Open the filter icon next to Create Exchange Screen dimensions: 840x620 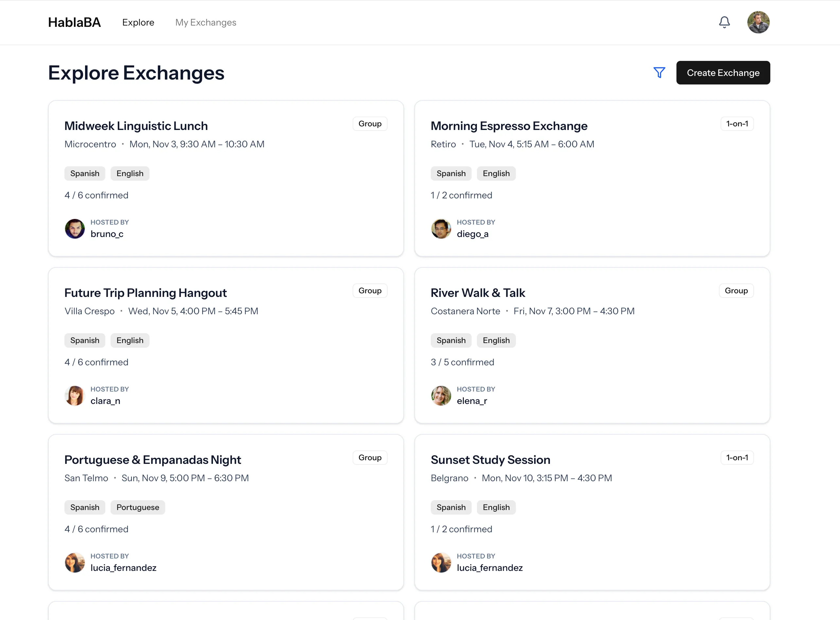click(659, 72)
